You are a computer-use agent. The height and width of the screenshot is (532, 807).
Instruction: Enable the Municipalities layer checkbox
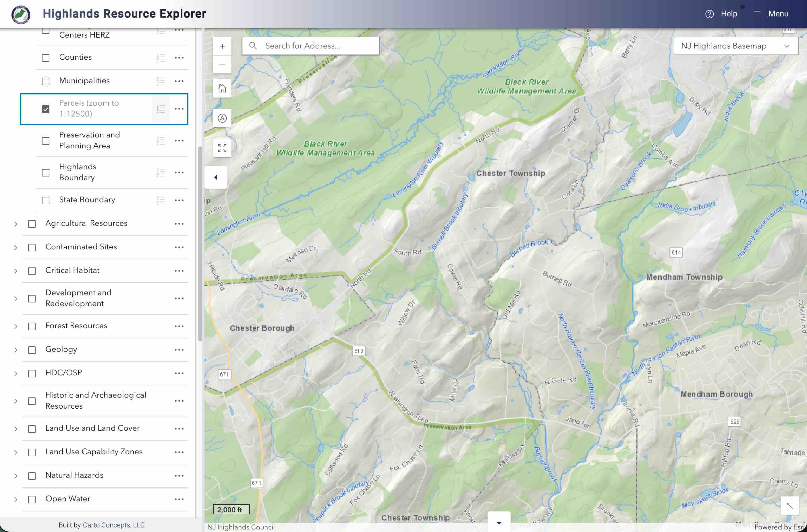tap(46, 81)
